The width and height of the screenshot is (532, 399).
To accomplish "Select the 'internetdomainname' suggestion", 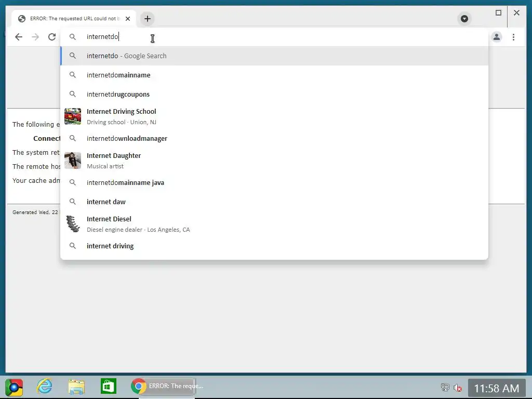I will tap(274, 75).
